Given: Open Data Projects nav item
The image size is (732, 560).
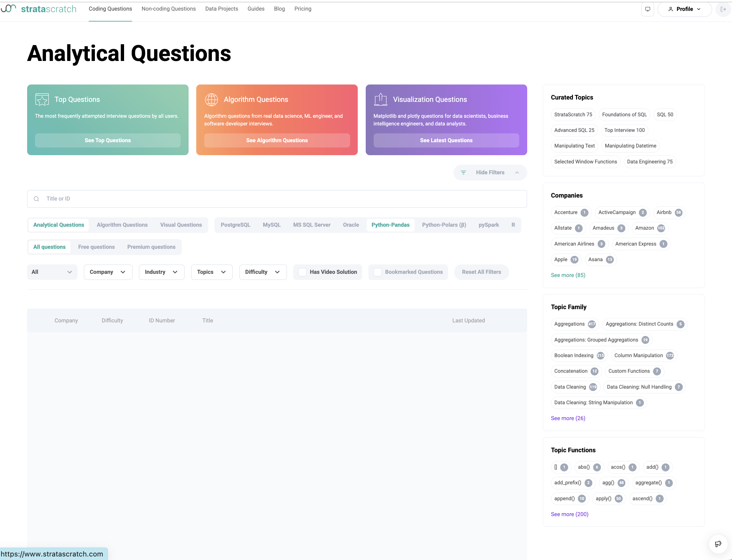Looking at the screenshot, I should [x=222, y=9].
